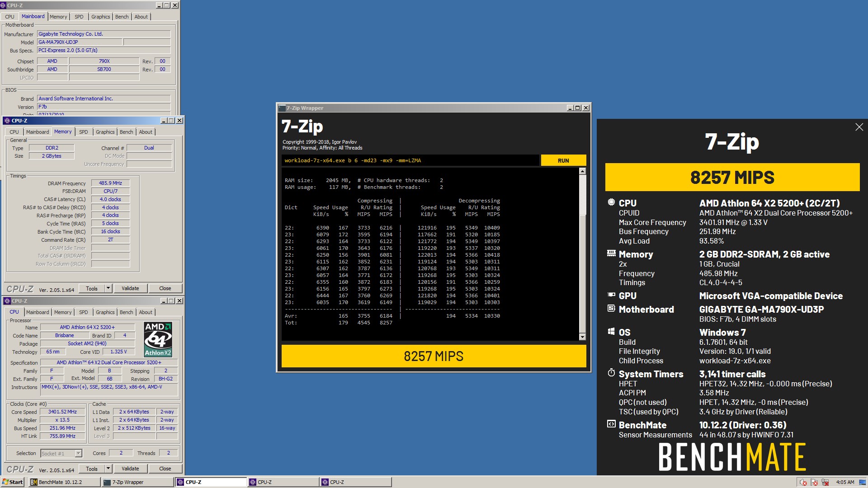Click the AMD Athlon 64 X2 logo image
This screenshot has height=488, width=868.
pos(158,339)
